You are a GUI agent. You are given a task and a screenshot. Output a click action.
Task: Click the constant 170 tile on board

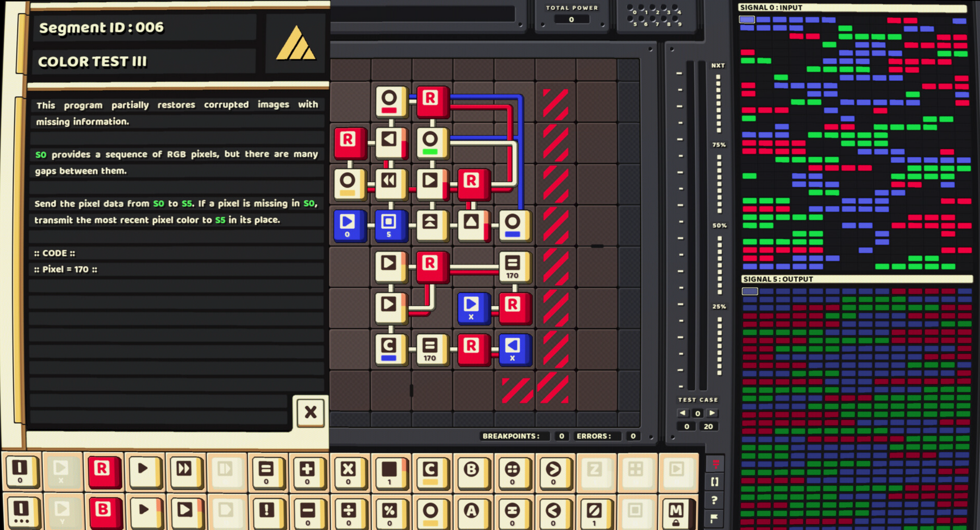(512, 267)
